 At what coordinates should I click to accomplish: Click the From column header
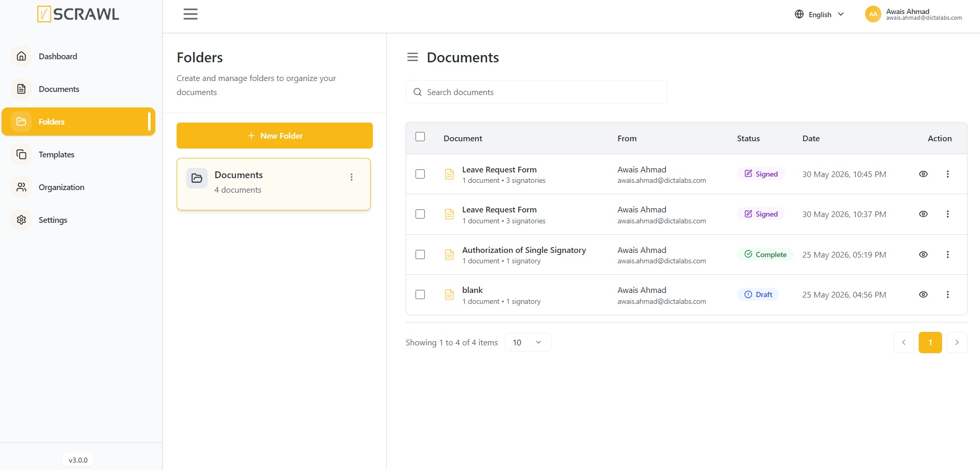627,138
